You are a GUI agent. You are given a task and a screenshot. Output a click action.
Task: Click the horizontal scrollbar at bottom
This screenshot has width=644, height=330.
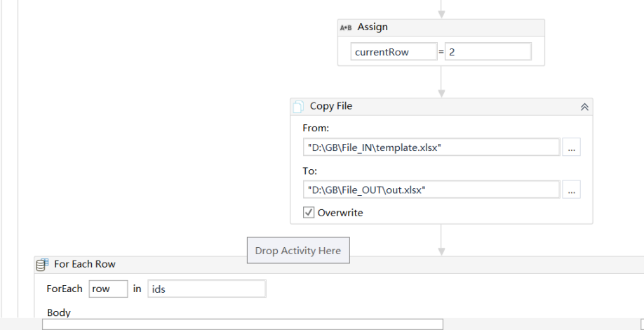(x=242, y=324)
